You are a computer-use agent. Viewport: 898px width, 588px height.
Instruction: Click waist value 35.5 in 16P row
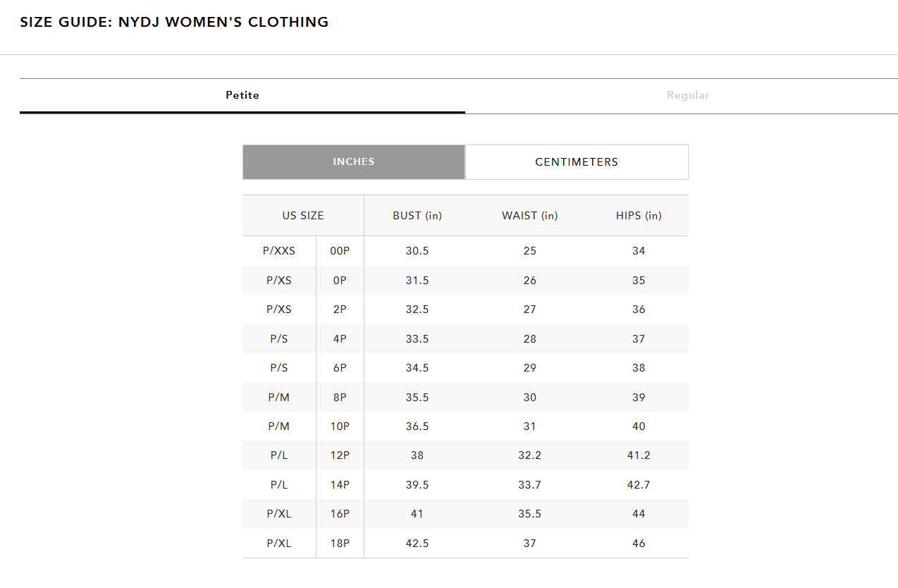pos(529,514)
